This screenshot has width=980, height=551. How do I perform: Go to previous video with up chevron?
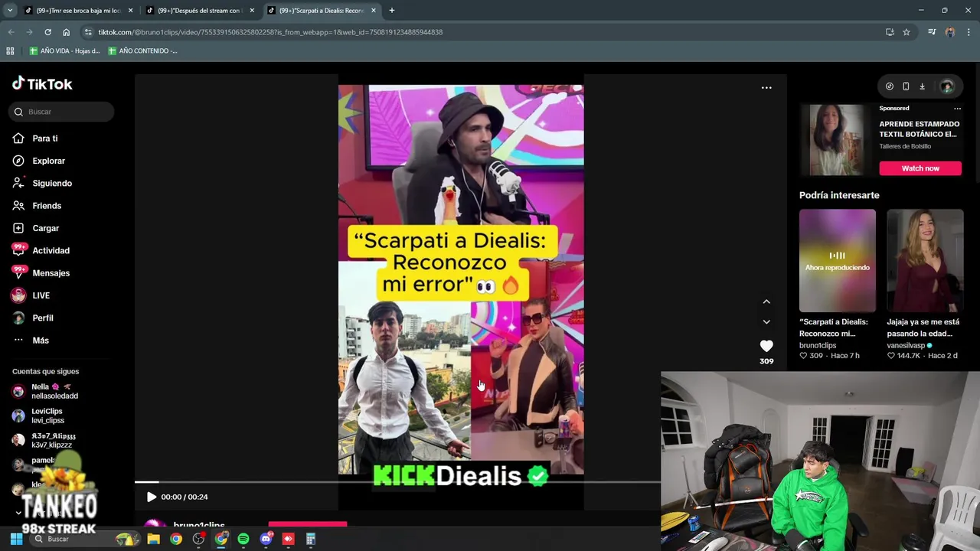[766, 302]
